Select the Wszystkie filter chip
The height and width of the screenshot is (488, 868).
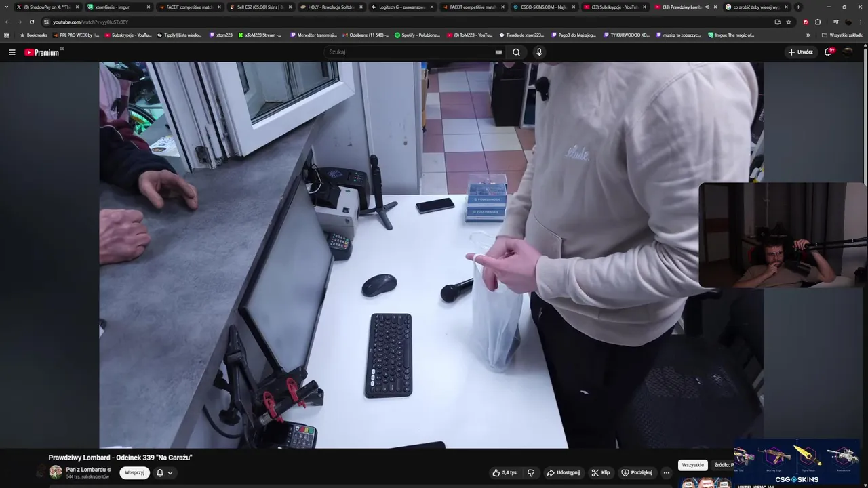pos(693,465)
